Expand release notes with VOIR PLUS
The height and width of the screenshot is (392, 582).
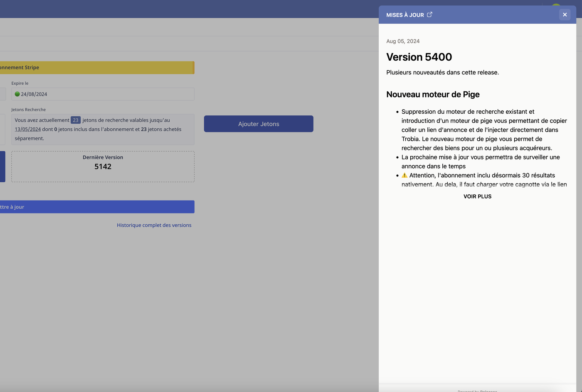[477, 196]
